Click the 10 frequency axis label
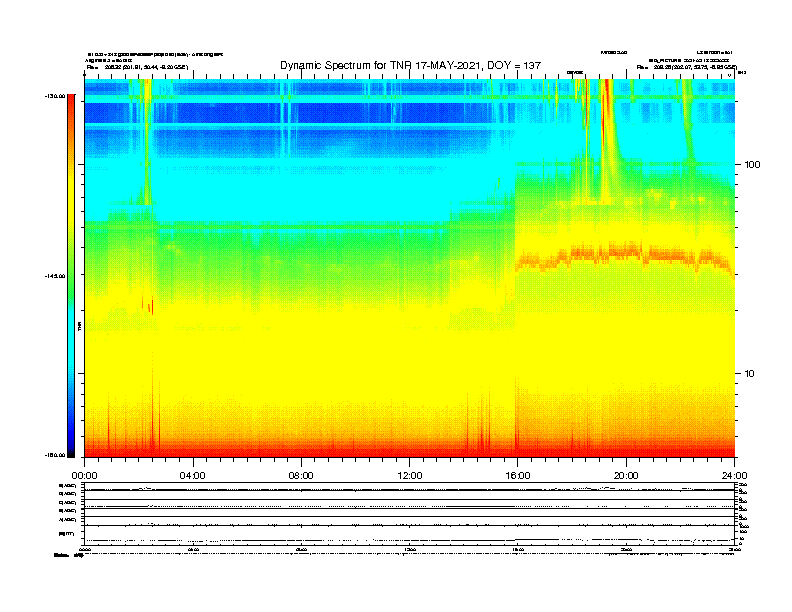 [x=750, y=374]
